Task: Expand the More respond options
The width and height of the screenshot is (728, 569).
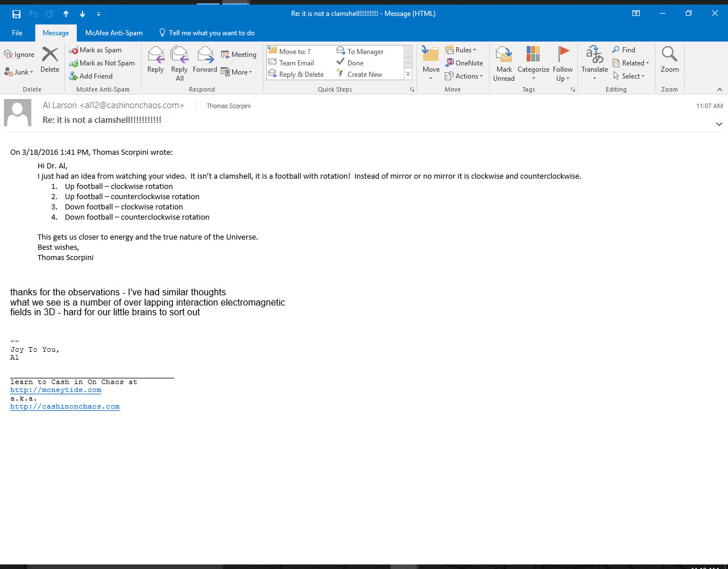Action: coord(237,72)
